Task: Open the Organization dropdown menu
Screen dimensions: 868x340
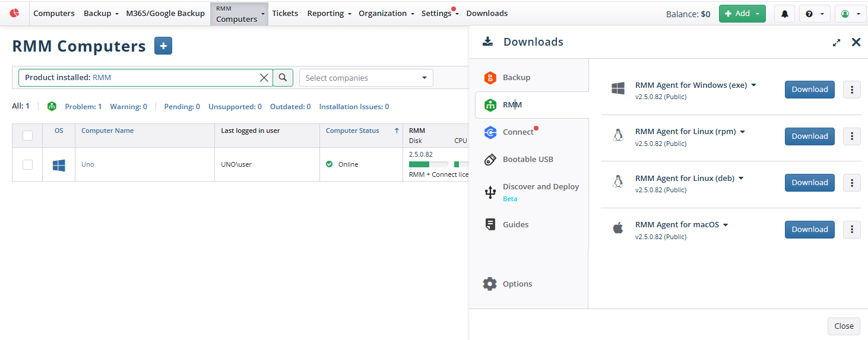Action: pyautogui.click(x=387, y=14)
